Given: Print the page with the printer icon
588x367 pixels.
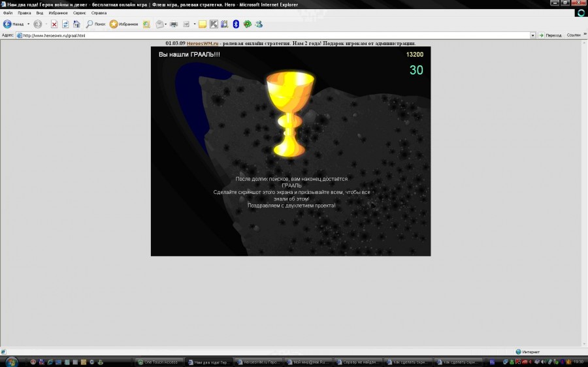Looking at the screenshot, I should pos(174,24).
